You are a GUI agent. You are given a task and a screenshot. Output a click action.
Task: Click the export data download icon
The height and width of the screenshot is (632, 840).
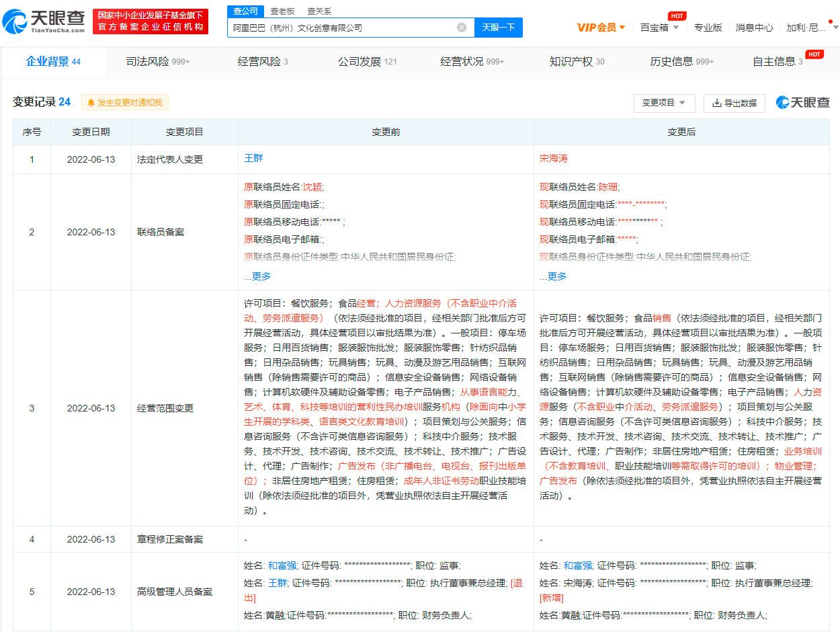716,103
